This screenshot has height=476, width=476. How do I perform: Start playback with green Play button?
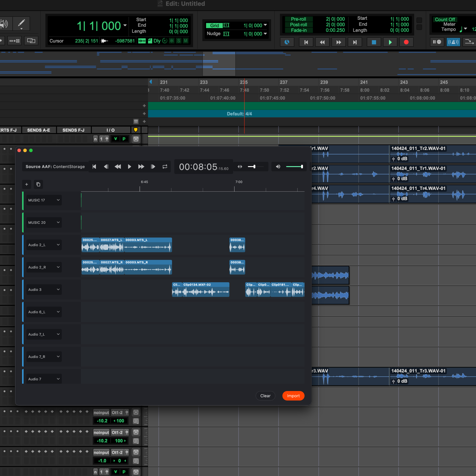pyautogui.click(x=390, y=42)
